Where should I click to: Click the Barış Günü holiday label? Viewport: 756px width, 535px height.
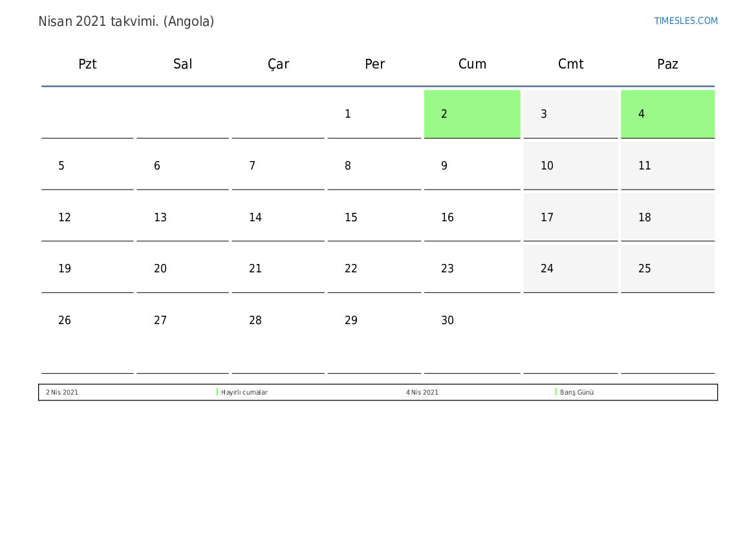pyautogui.click(x=577, y=392)
